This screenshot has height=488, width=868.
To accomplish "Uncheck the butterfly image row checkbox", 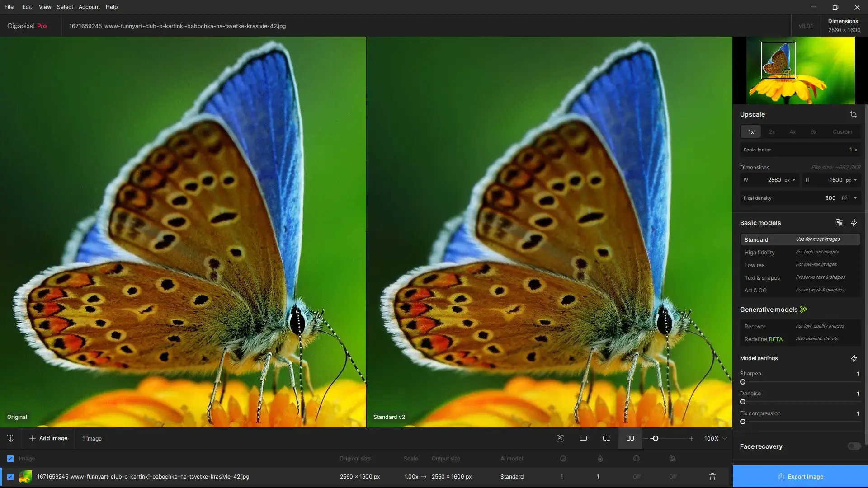I will pyautogui.click(x=10, y=477).
